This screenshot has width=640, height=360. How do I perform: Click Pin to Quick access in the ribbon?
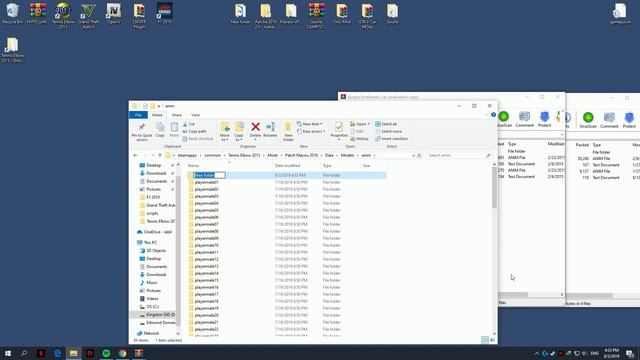point(142,132)
